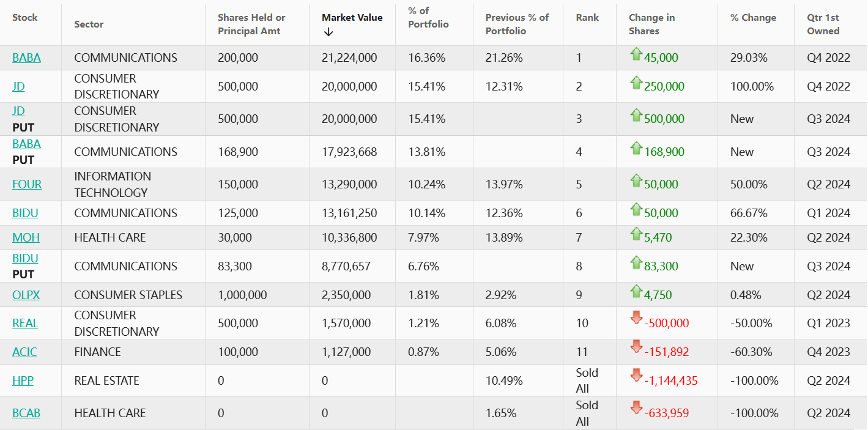Select the market value 8,770,657
This screenshot has height=430, width=868.
(346, 266)
